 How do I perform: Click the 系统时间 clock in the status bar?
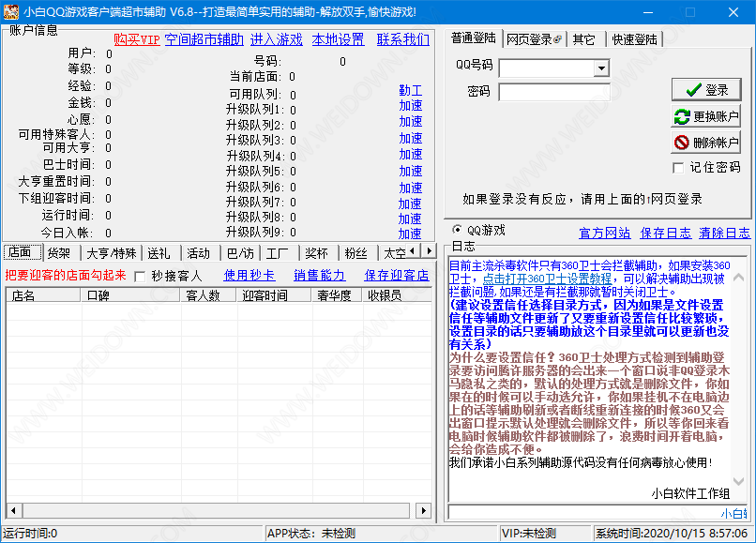pos(672,534)
